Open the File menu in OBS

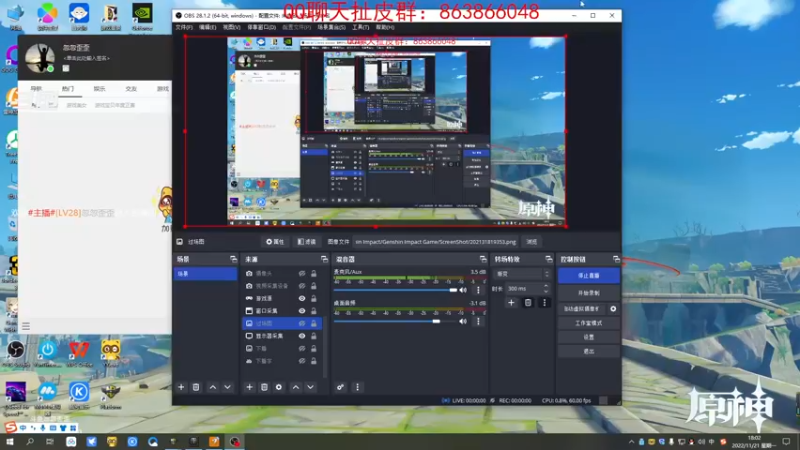pos(184,27)
